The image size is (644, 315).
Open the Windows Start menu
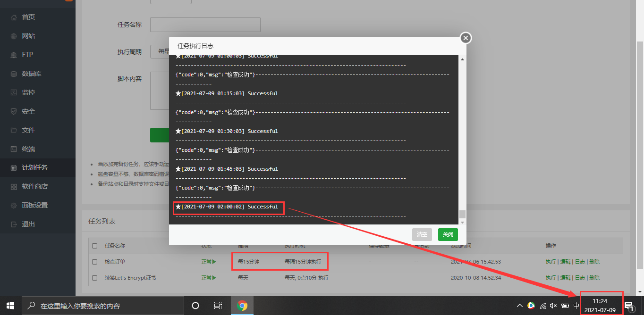pyautogui.click(x=10, y=306)
